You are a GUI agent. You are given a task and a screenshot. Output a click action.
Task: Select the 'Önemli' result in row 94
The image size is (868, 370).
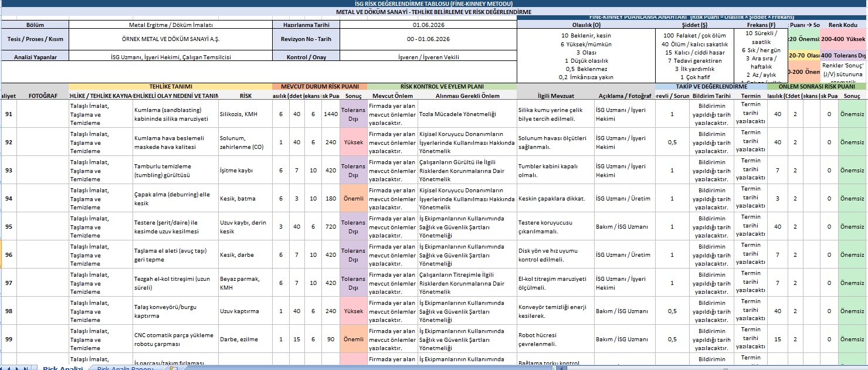click(x=353, y=198)
